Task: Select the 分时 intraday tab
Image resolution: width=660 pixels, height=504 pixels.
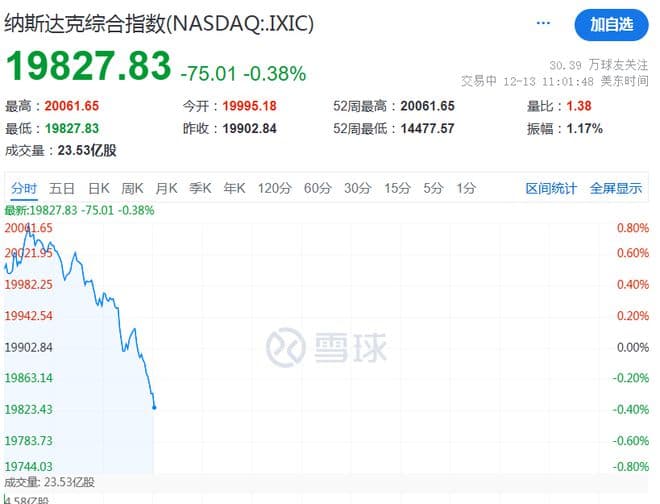Action: coord(24,188)
